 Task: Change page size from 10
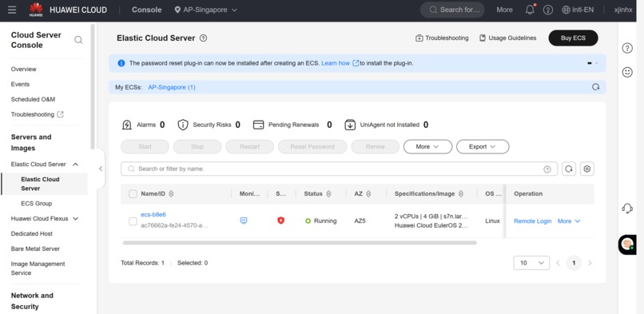(531, 263)
